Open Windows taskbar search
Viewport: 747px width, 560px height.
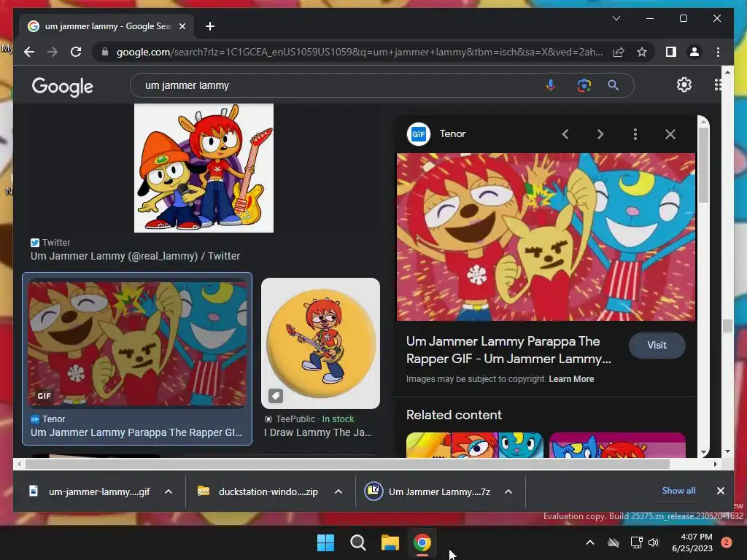click(357, 542)
